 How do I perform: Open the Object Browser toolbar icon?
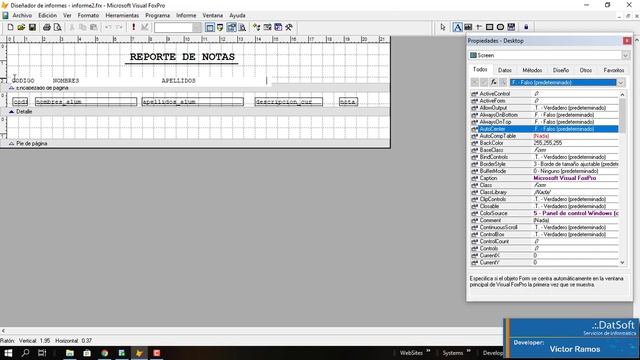(267, 27)
